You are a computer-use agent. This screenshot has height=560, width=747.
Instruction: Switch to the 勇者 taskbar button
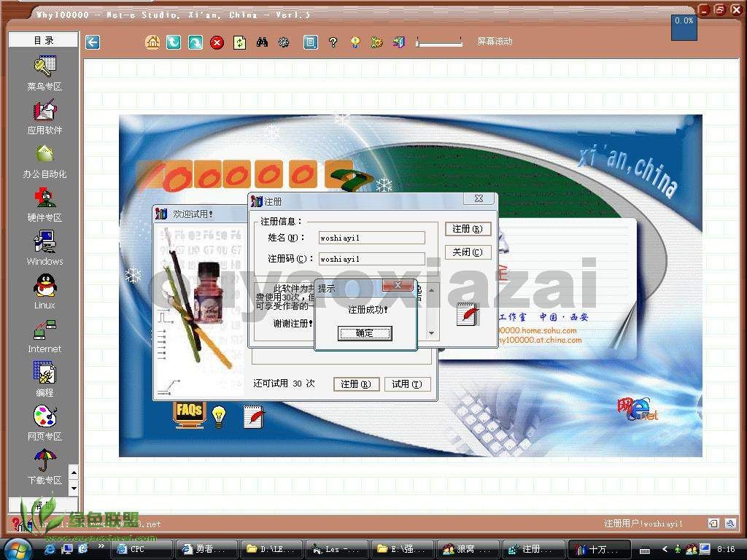click(x=206, y=549)
